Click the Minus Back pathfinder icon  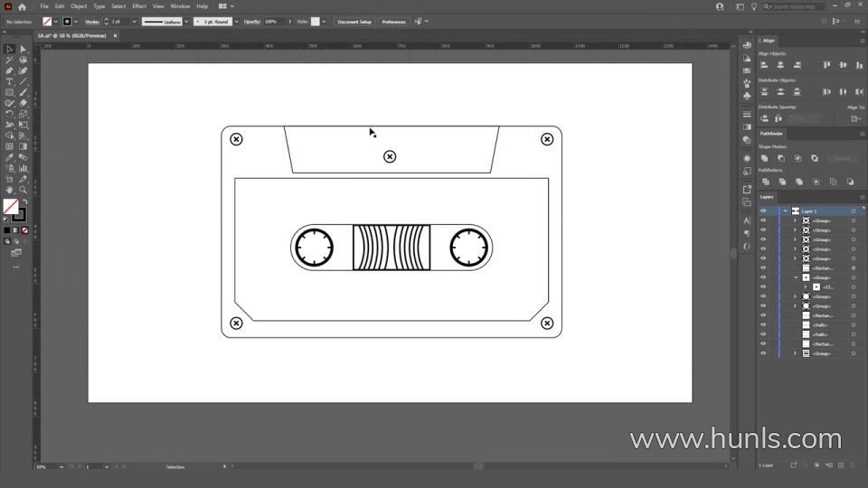coord(850,182)
